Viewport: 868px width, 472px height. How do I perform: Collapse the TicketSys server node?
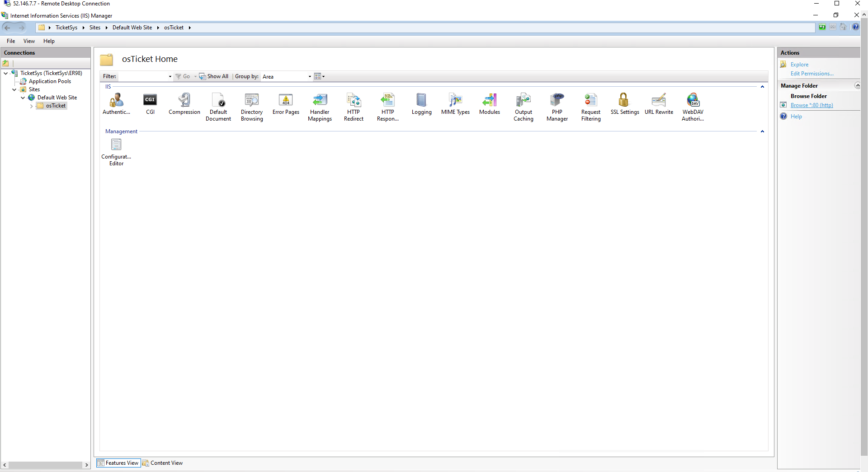tap(5, 73)
